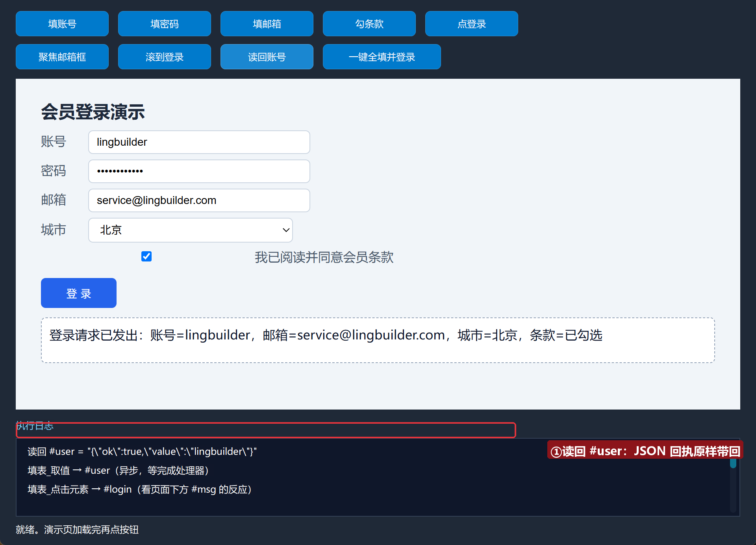Click the login request result message box
The width and height of the screenshot is (756, 545).
(x=378, y=340)
